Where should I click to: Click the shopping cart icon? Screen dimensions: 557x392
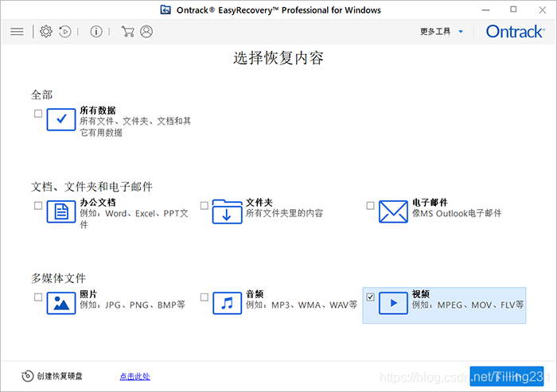click(127, 32)
